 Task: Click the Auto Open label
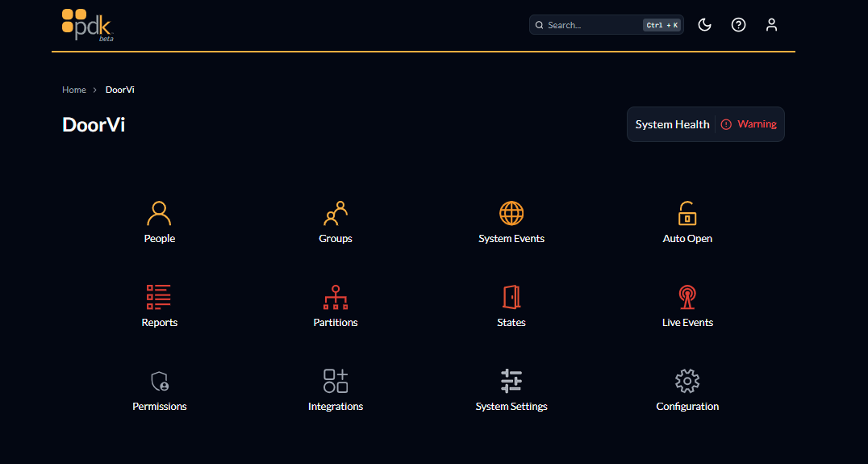click(x=687, y=239)
